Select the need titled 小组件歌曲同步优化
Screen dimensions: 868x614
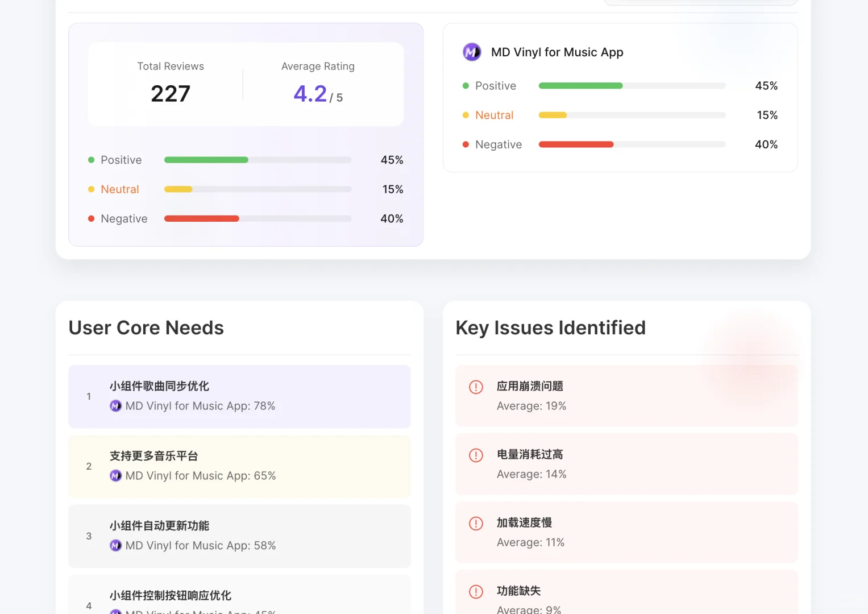pos(239,397)
